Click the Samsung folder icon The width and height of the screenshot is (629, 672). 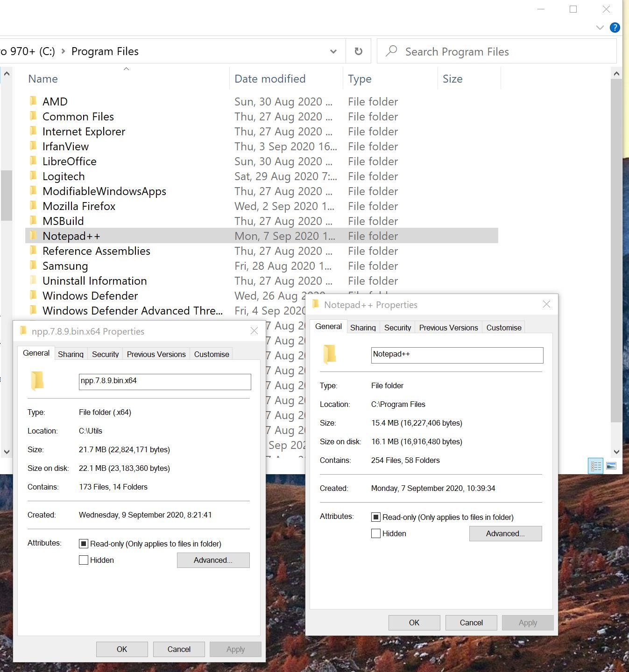pos(33,266)
